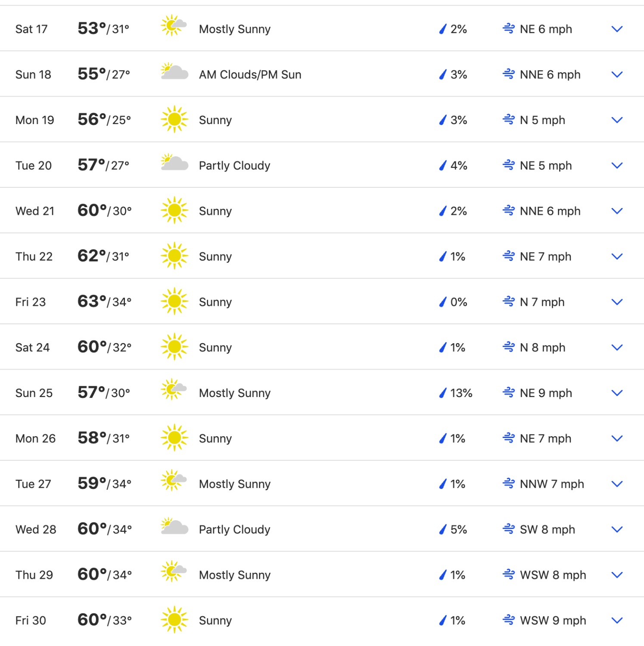Click the mostly sunny icon for Sat 17
Image resolution: width=644 pixels, height=646 pixels.
[174, 26]
